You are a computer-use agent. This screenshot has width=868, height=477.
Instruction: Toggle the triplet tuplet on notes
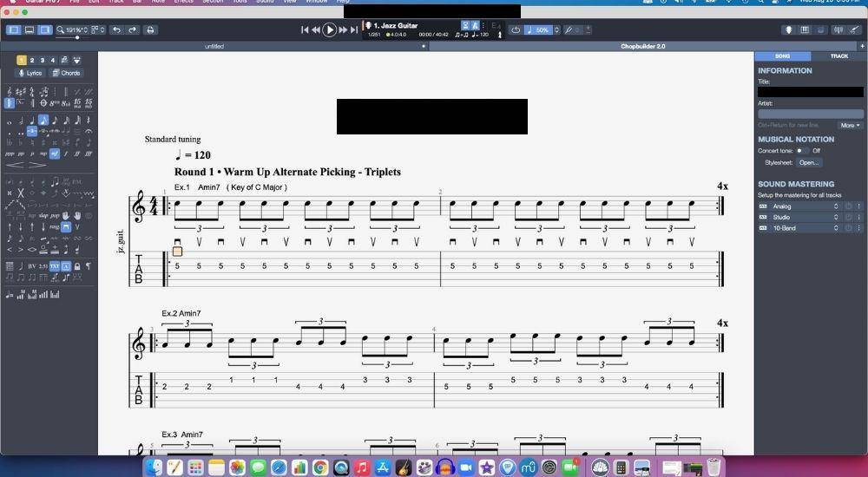(x=32, y=131)
